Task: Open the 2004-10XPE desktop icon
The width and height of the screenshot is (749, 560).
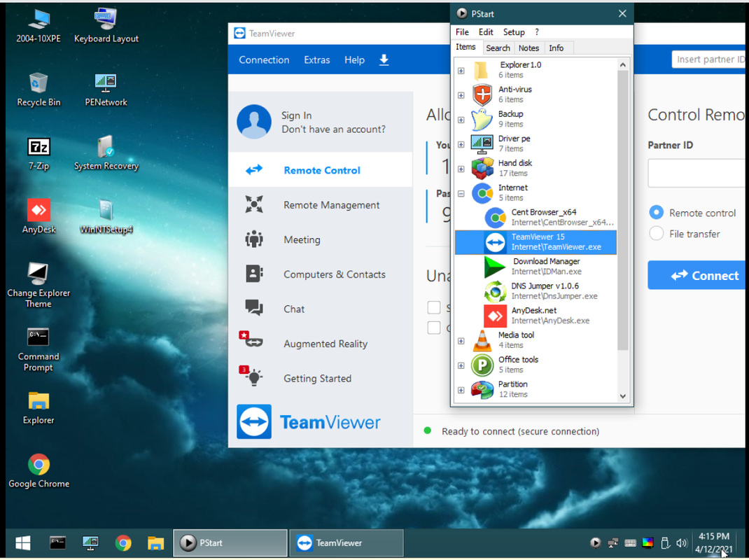Action: pyautogui.click(x=38, y=27)
